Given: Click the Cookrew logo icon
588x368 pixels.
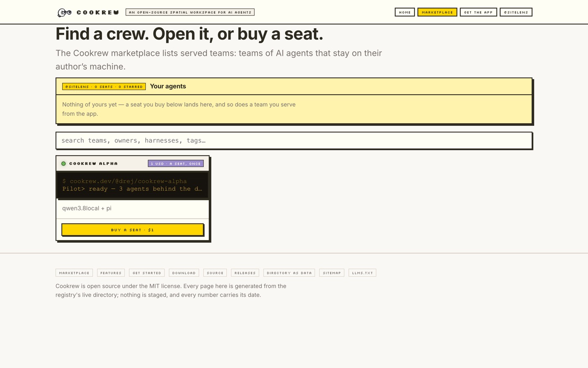Looking at the screenshot, I should pyautogui.click(x=64, y=13).
